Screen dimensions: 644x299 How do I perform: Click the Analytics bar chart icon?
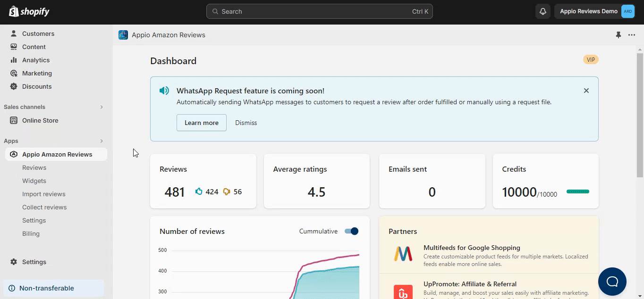[14, 60]
